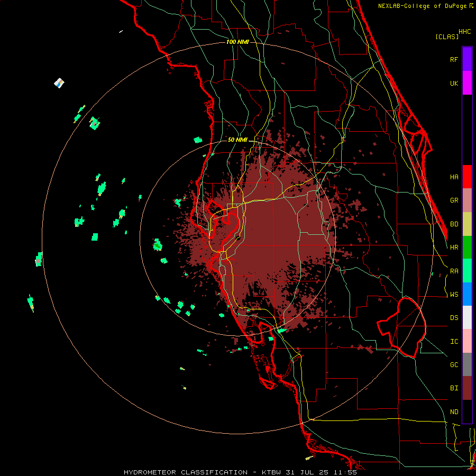Click the 'IC' legend label
This screenshot has height=476, width=476.
point(454,342)
